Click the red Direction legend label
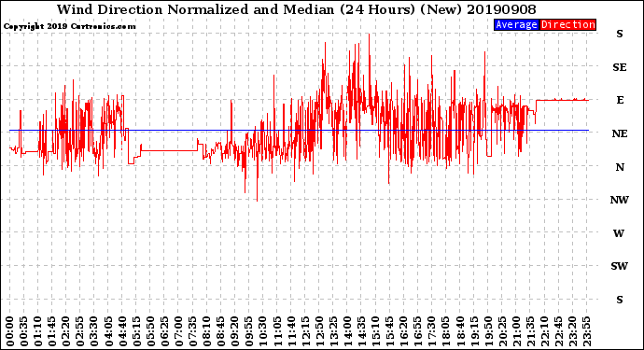Screen dimensions: 644x350 567,24
